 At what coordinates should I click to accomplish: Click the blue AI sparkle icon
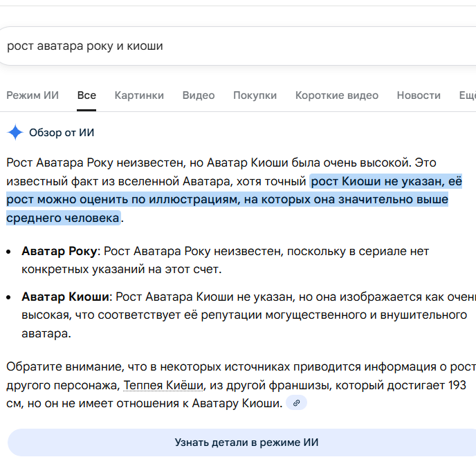tap(15, 132)
